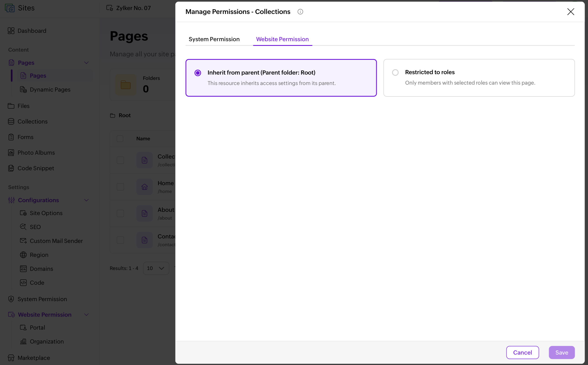
Task: Open Site Options under Configurations
Action: pos(41,213)
